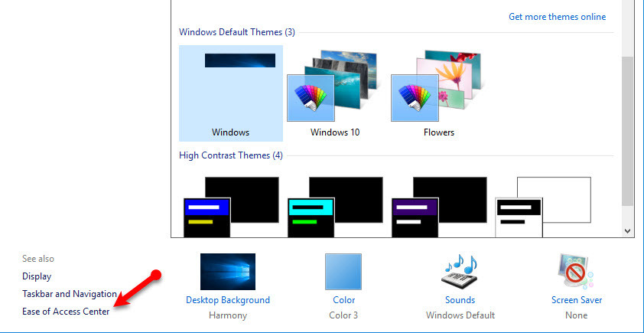Screen dimensions: 644x333
Task: Open the Screen Saver link
Action: (x=576, y=300)
